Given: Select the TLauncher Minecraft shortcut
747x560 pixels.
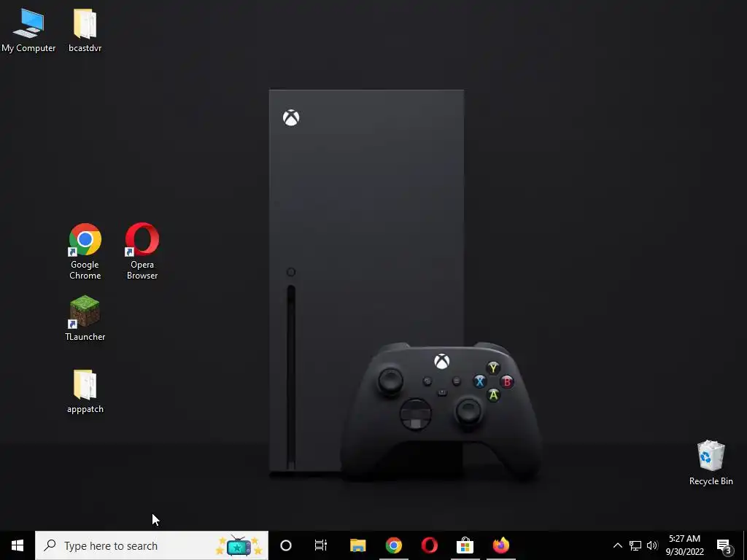Looking at the screenshot, I should 85,318.
